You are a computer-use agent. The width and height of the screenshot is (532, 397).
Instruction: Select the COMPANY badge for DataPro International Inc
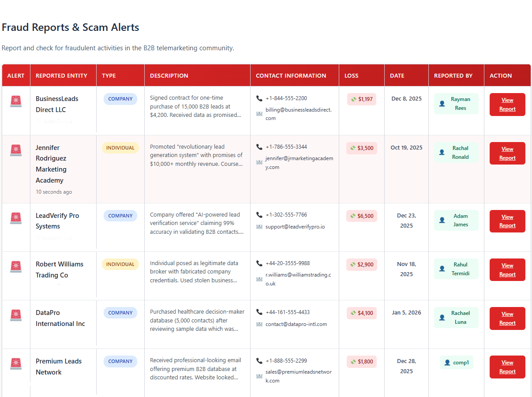(x=120, y=312)
